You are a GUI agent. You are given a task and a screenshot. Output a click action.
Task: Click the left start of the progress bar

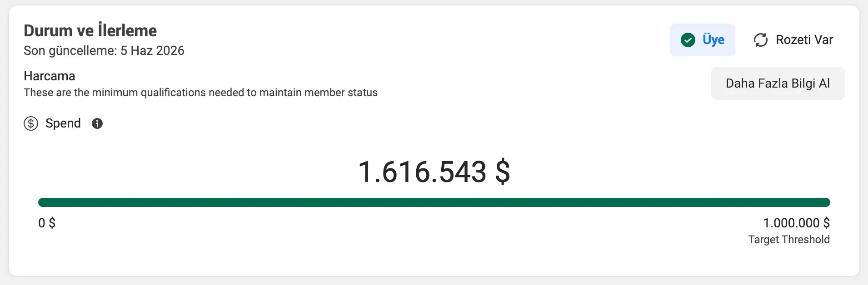(42, 202)
